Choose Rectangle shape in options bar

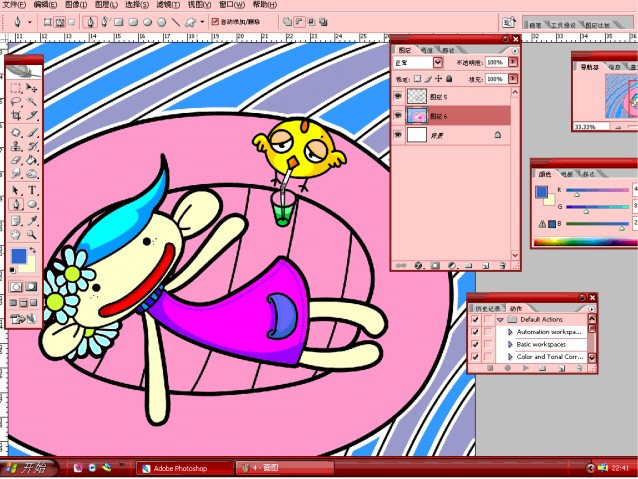click(119, 22)
